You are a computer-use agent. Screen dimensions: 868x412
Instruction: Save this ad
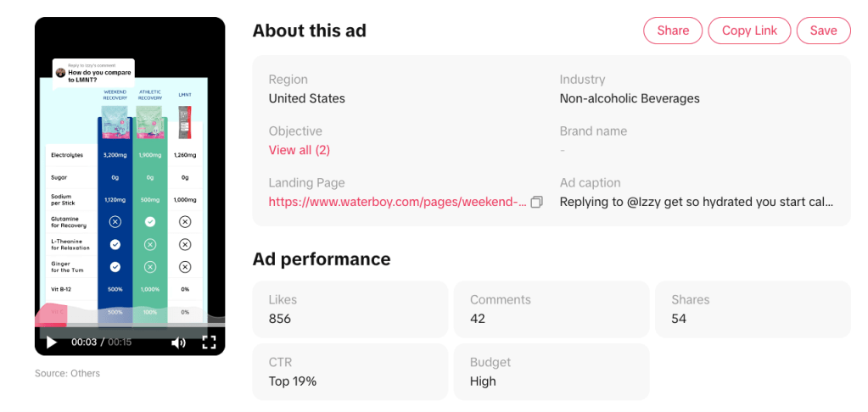point(823,31)
